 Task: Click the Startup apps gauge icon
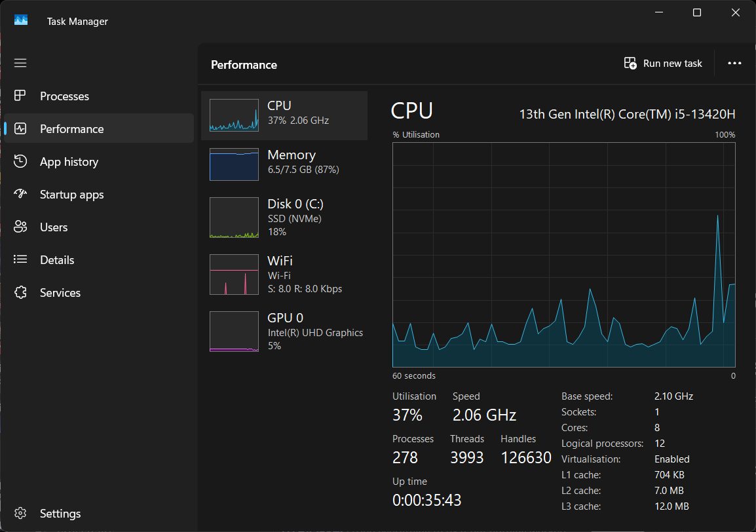20,194
